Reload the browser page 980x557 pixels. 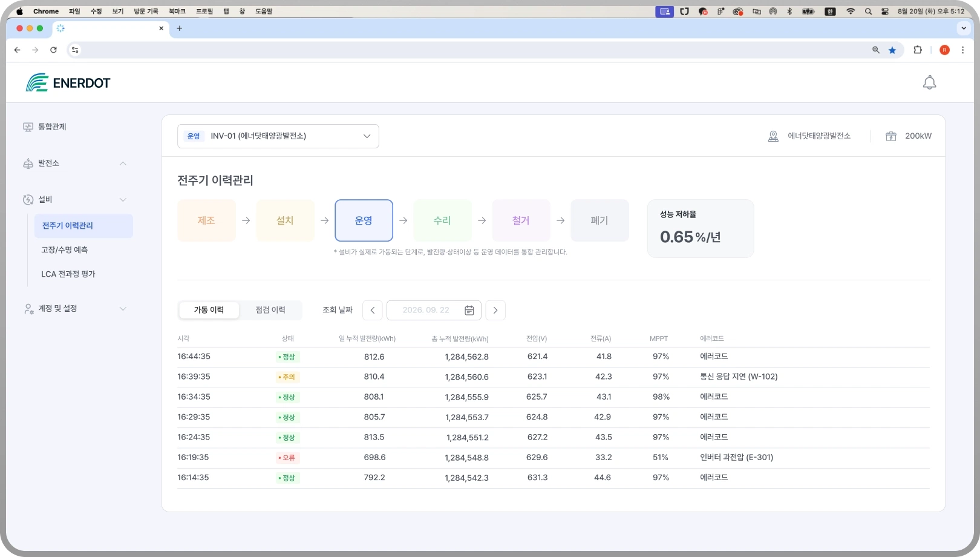(53, 50)
